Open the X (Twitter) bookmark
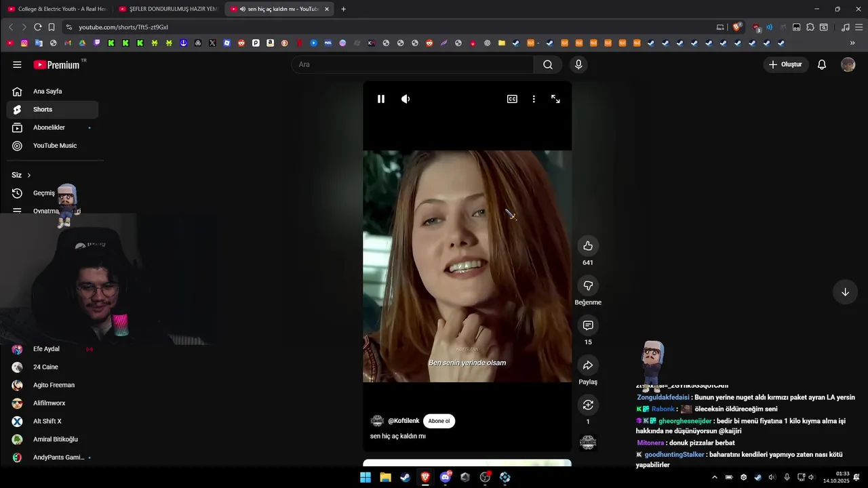 click(212, 43)
